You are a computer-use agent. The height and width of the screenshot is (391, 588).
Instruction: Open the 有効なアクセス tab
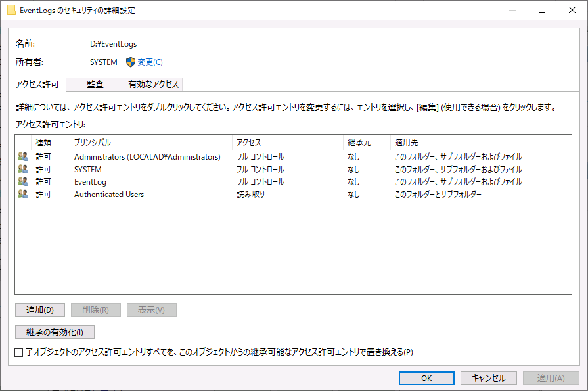pyautogui.click(x=153, y=84)
